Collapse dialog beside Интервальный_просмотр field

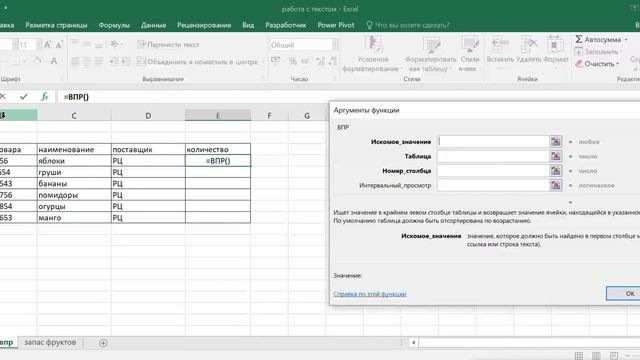click(556, 185)
